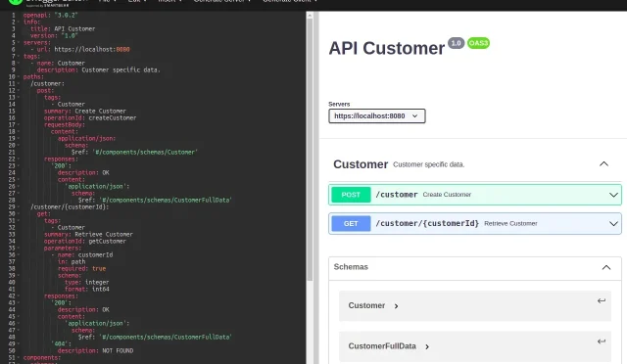Click 'Retrieve Customer' summary in GET row
Viewport: 627px width, 364px height.
click(x=510, y=223)
